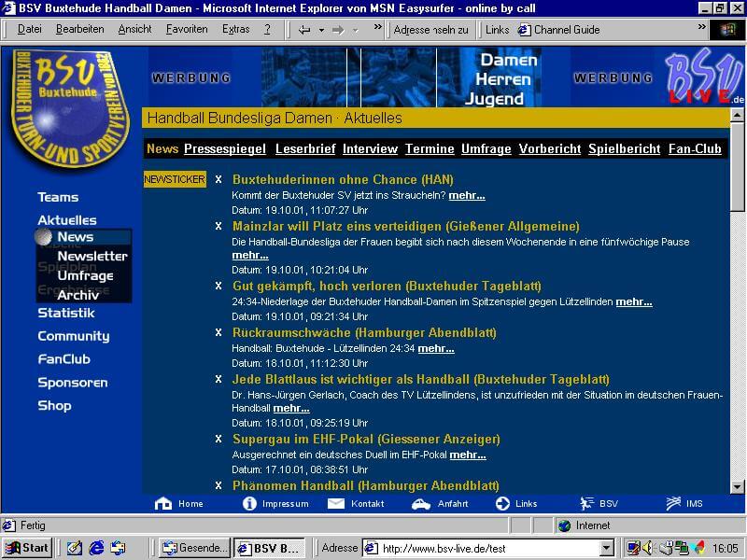Open Teams in the left sidebar

click(58, 197)
